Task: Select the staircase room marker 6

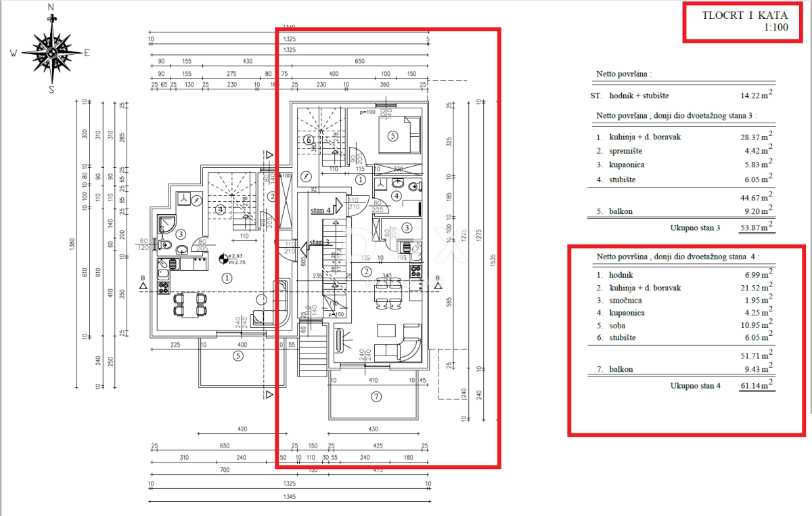Action: tap(309, 140)
